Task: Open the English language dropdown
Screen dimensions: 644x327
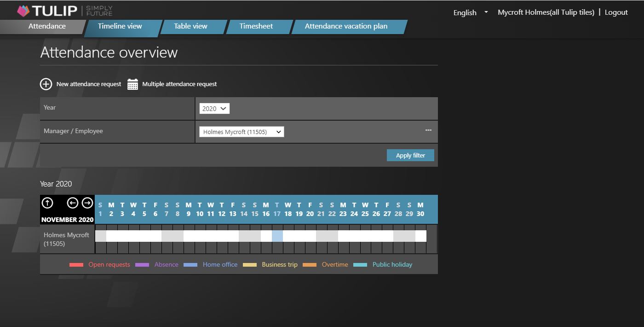Action: click(x=470, y=12)
